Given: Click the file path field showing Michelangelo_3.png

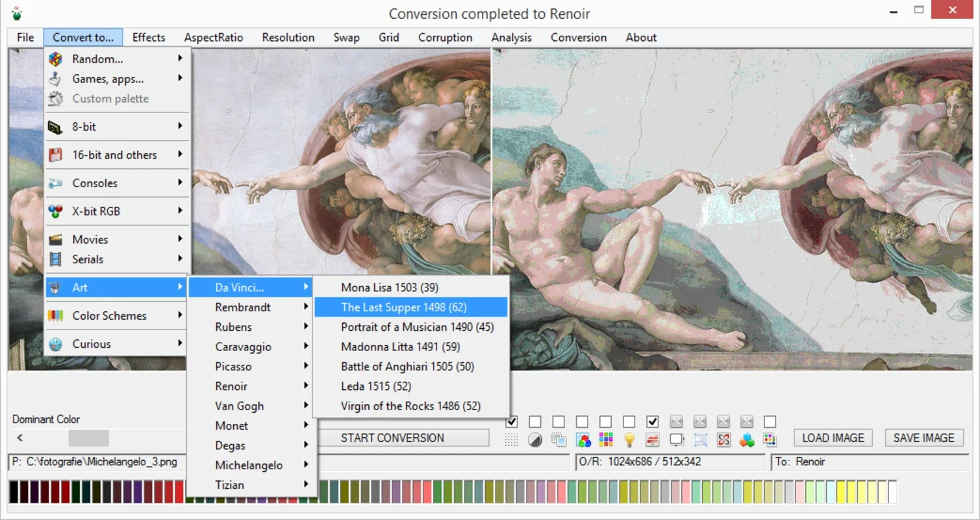Looking at the screenshot, I should [x=97, y=462].
